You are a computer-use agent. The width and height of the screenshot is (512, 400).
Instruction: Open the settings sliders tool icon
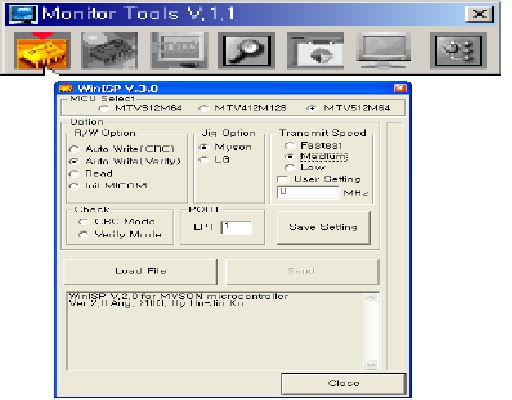tap(458, 51)
